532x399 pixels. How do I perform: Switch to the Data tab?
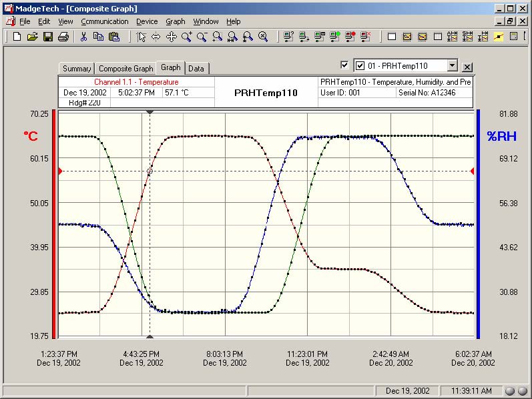[196, 68]
